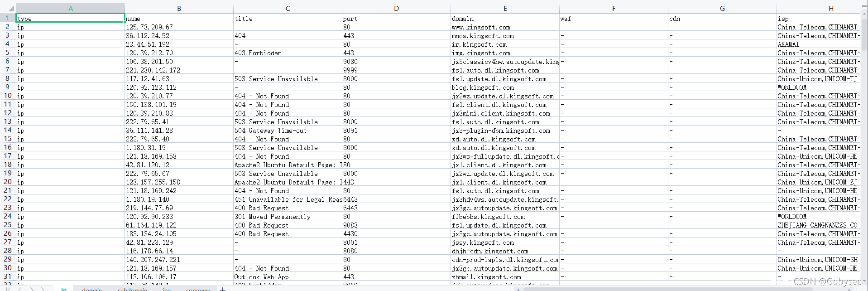The height and width of the screenshot is (291, 868).
Task: Go to the first sheet arrow
Action: coord(8,288)
